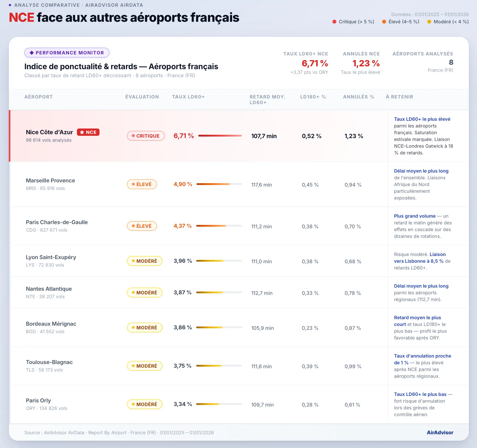This screenshot has width=477, height=448.
Task: Click the Marseille Provence airport name
Action: 51,181
